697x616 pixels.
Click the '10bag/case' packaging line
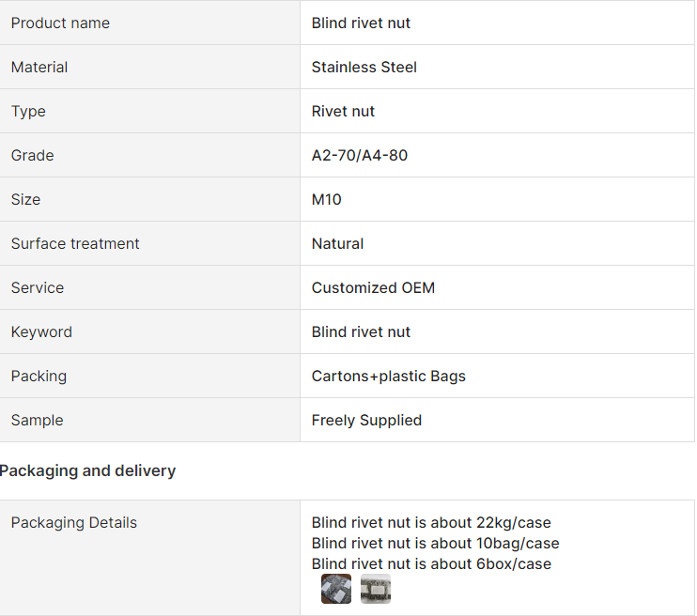[435, 543]
